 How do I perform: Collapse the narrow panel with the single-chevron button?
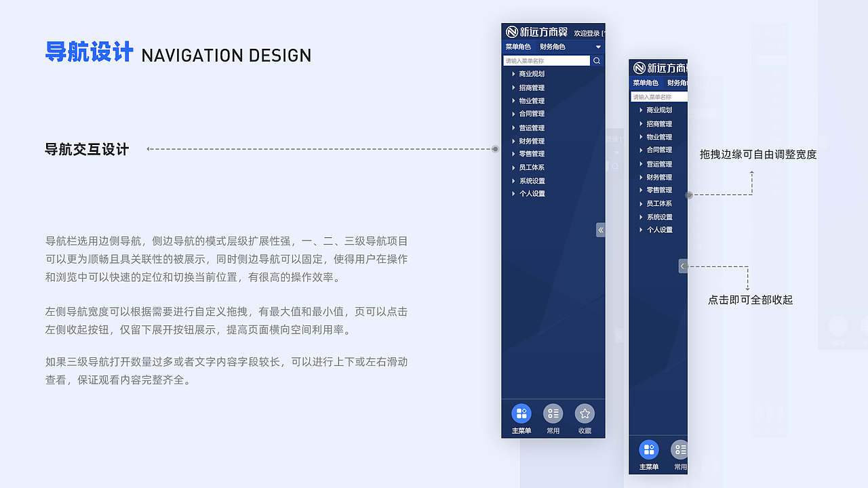click(683, 266)
